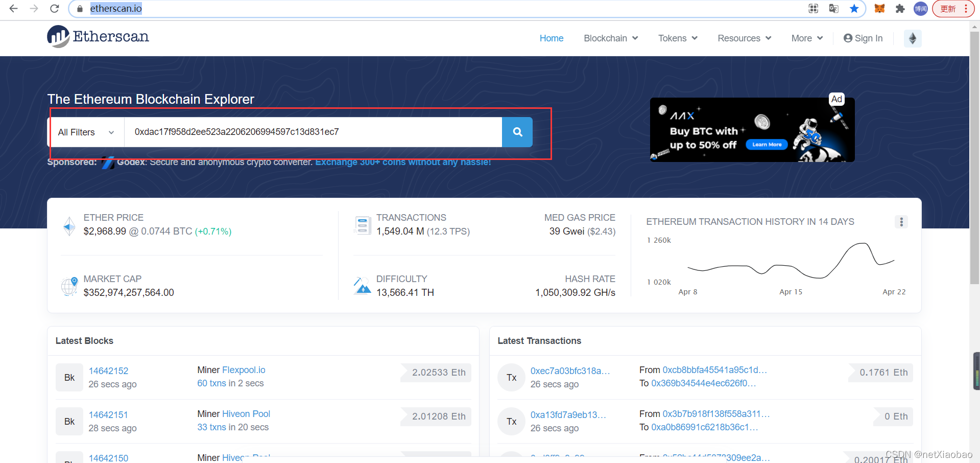Viewport: 980px width, 463px height.
Task: Click the browser forward arrow
Action: tap(34, 9)
